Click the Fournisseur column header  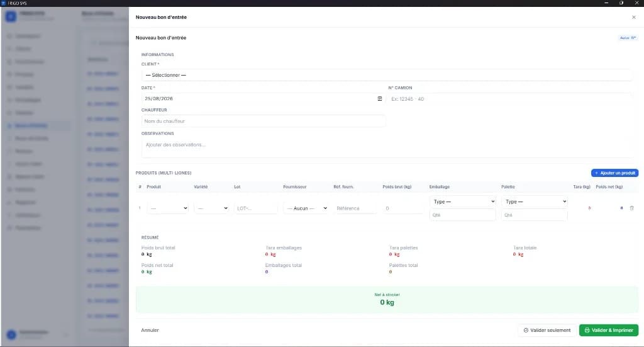[295, 186]
